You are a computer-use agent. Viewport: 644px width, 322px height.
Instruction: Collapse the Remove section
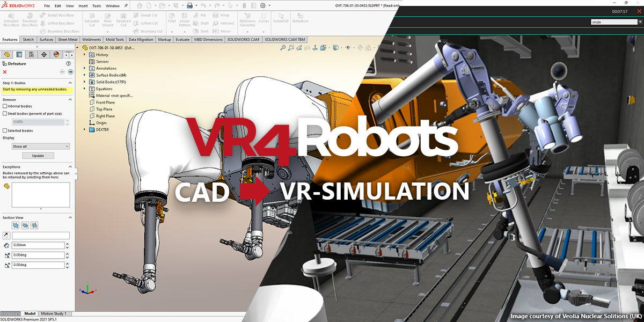point(70,100)
